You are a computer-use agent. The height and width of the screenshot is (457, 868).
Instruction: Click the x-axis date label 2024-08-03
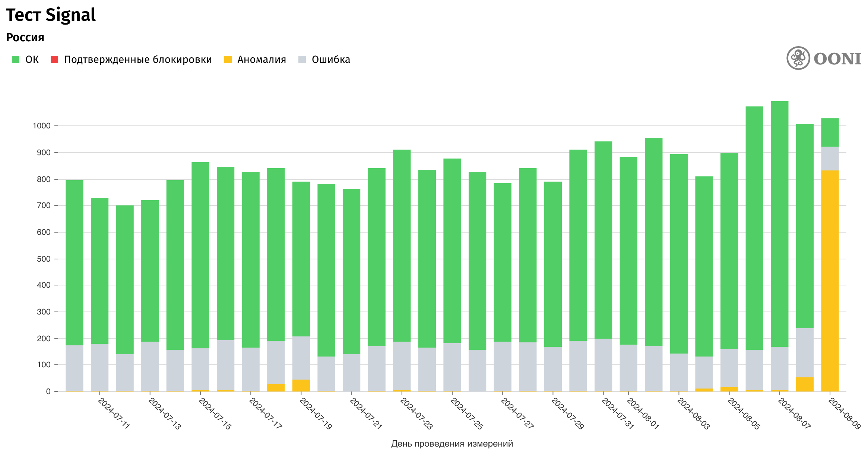click(x=693, y=413)
